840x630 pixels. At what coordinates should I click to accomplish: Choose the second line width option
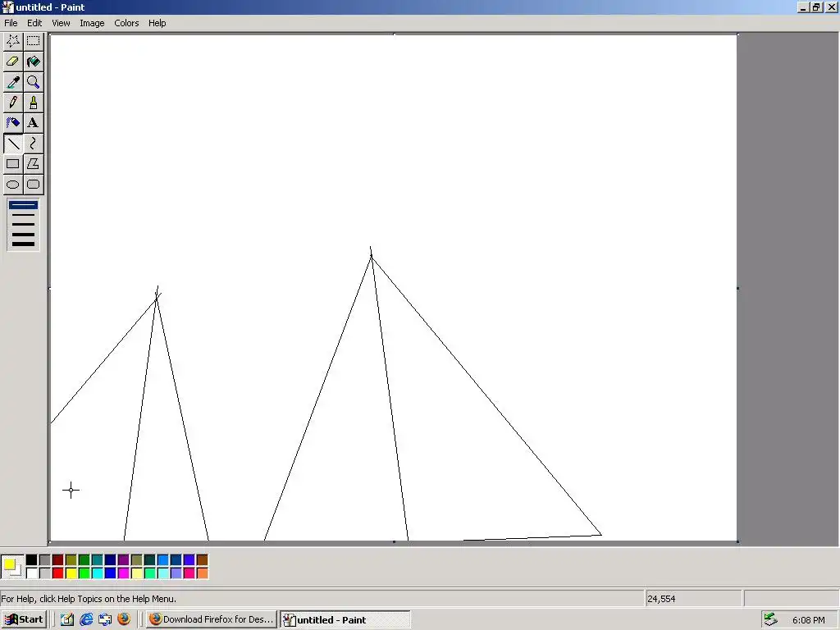[x=23, y=215]
